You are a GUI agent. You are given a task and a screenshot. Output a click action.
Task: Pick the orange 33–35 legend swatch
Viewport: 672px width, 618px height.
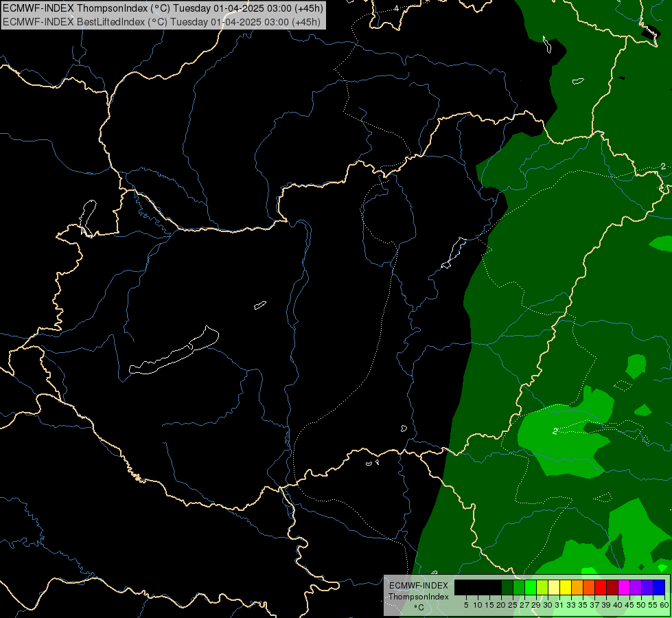tap(577, 587)
